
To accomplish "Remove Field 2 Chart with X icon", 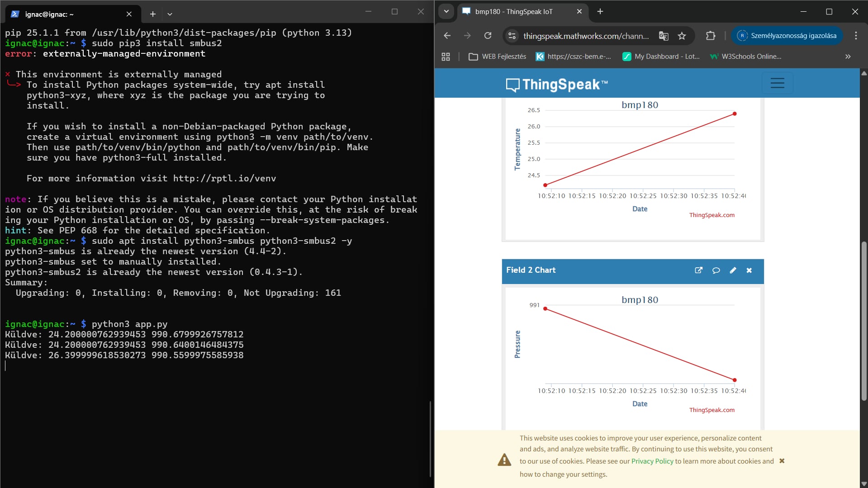I will point(749,270).
